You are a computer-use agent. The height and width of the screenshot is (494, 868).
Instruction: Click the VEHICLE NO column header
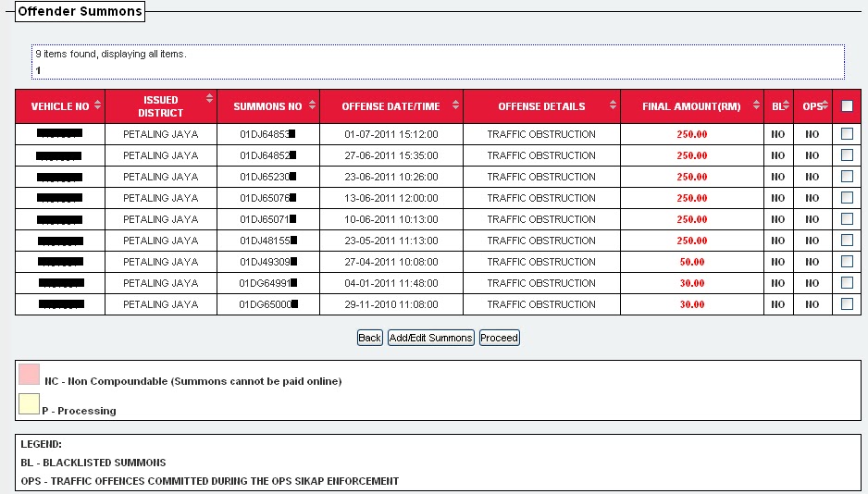(60, 106)
